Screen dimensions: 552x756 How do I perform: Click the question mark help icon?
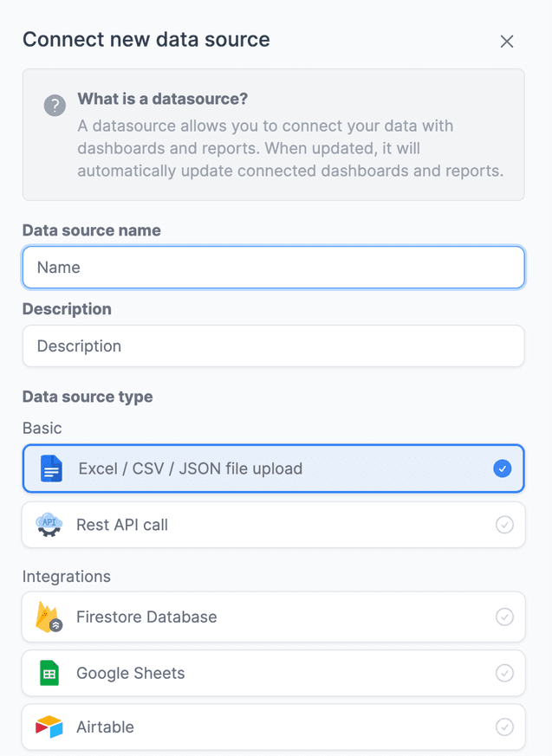coord(54,106)
